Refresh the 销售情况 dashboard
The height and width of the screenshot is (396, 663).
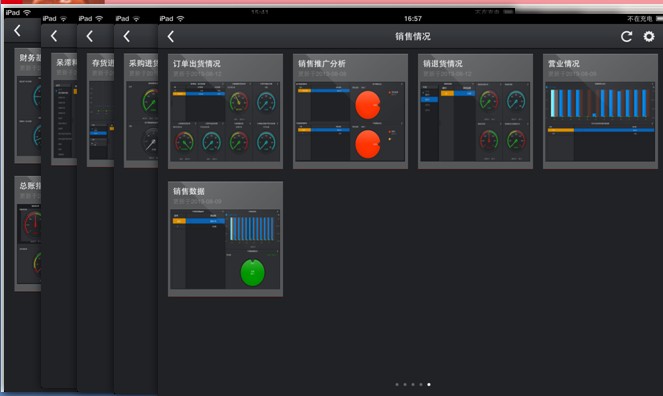click(x=626, y=37)
